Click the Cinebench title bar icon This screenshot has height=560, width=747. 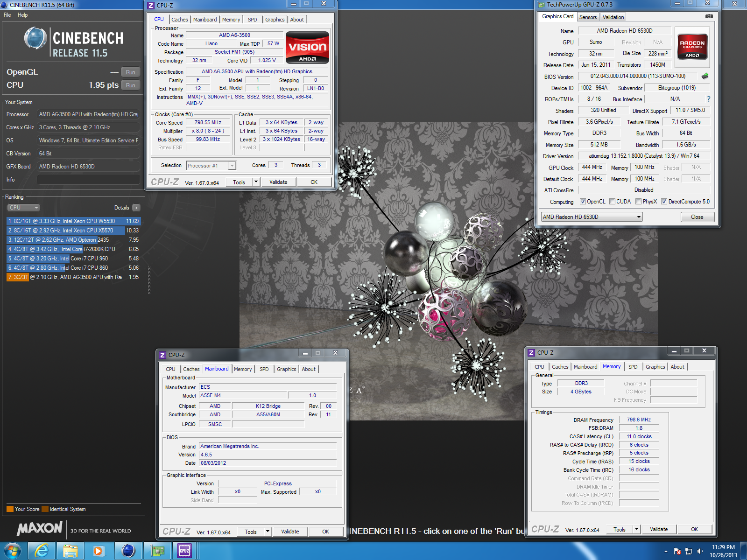pyautogui.click(x=4, y=5)
